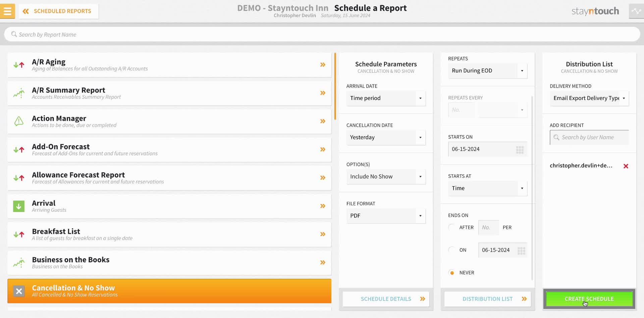Image resolution: width=644 pixels, height=318 pixels.
Task: Open the Repeats Every period dropdown
Action: (503, 110)
